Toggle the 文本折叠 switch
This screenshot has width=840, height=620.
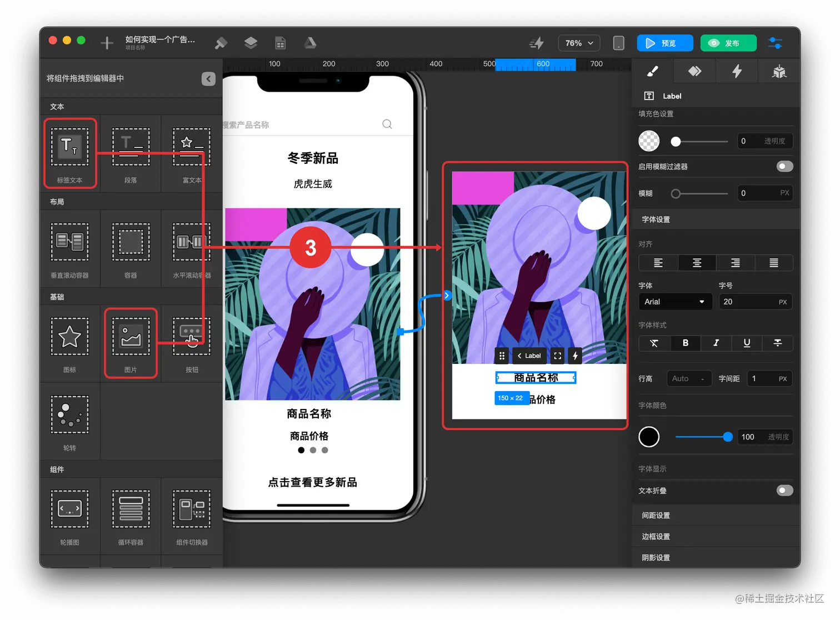click(784, 490)
